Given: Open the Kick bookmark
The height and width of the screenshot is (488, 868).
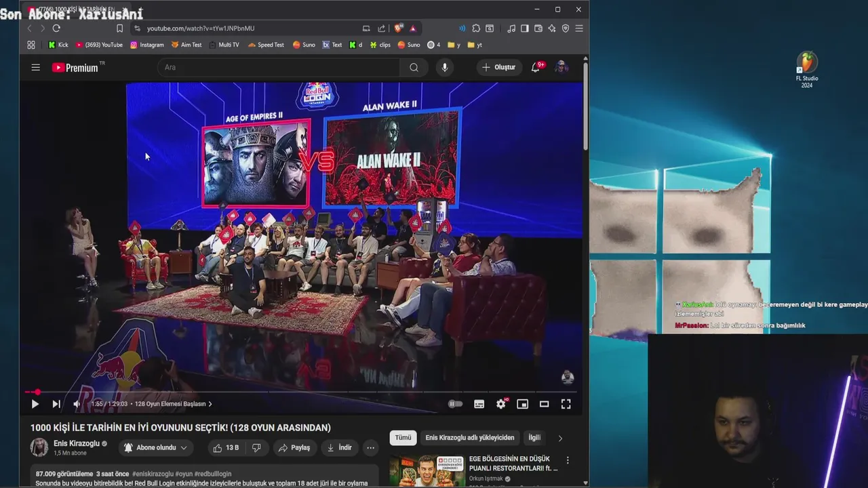Looking at the screenshot, I should [58, 45].
